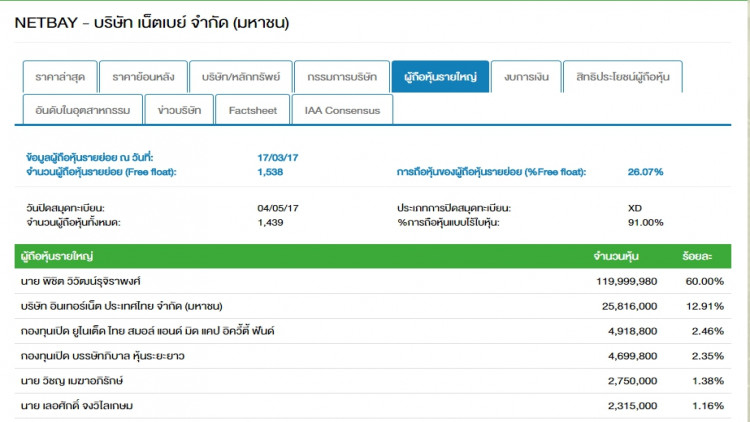Click the 2.35% percentage cell
Viewport: 750px width, 422px height.
[x=707, y=356]
